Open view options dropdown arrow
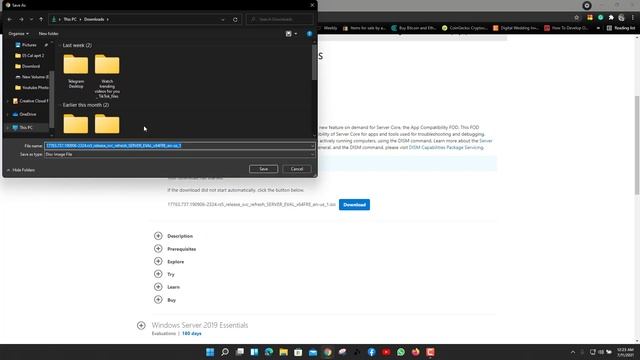This screenshot has height=360, width=640. pos(296,33)
